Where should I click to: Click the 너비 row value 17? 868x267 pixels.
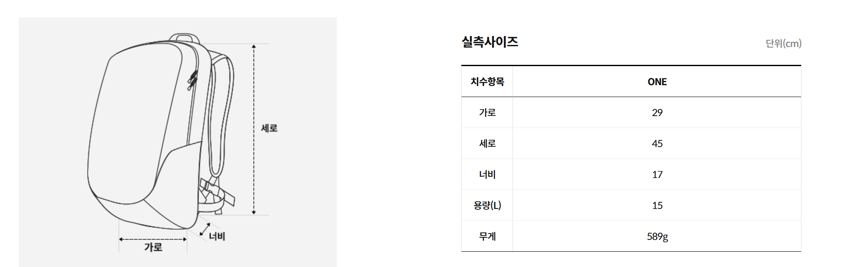pyautogui.click(x=657, y=175)
